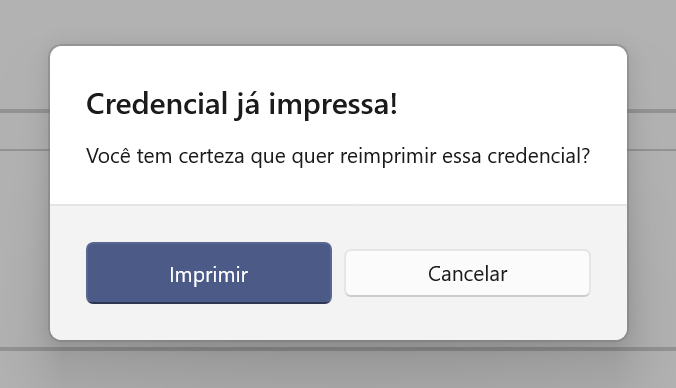Viewport: 676px width, 388px height.
Task: Click the word "credencial?" ending the question
Action: [x=538, y=156]
